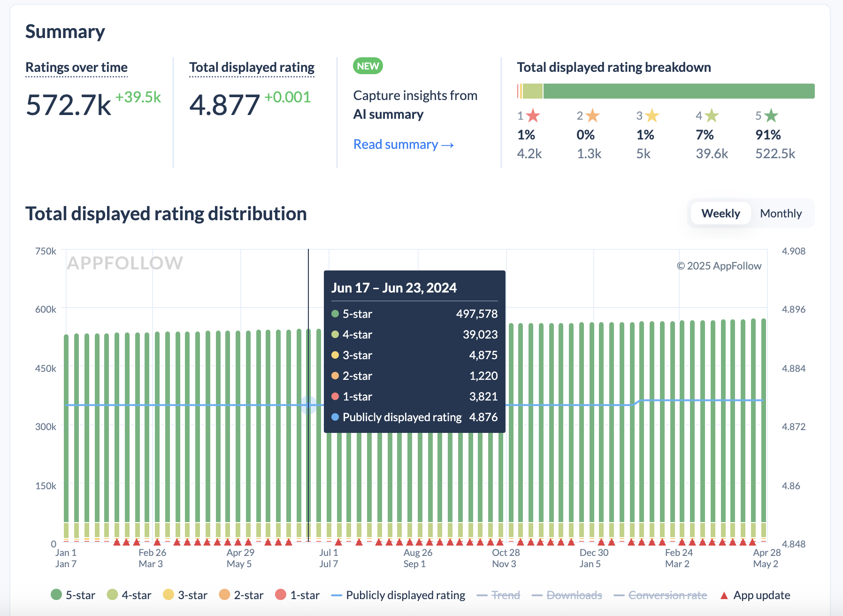Click the green 5-star legend dot
Viewport: 843px width, 616px height.
(x=56, y=595)
